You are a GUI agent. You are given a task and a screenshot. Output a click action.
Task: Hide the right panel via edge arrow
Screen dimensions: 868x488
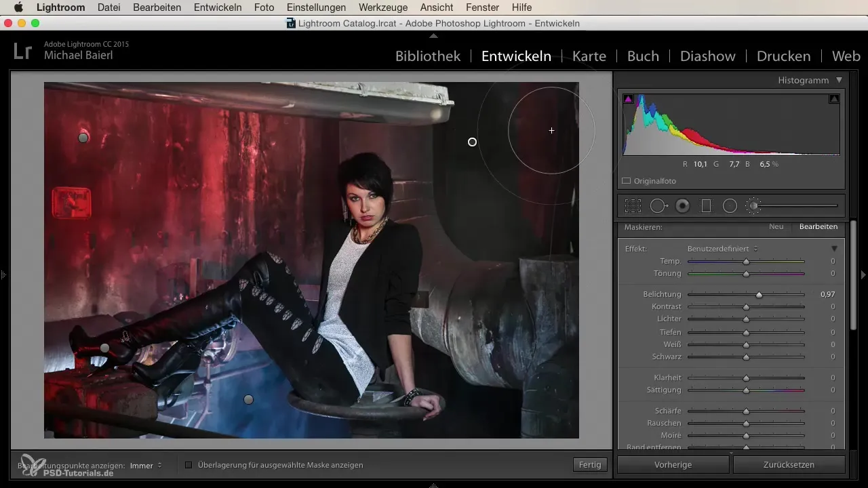pyautogui.click(x=863, y=274)
